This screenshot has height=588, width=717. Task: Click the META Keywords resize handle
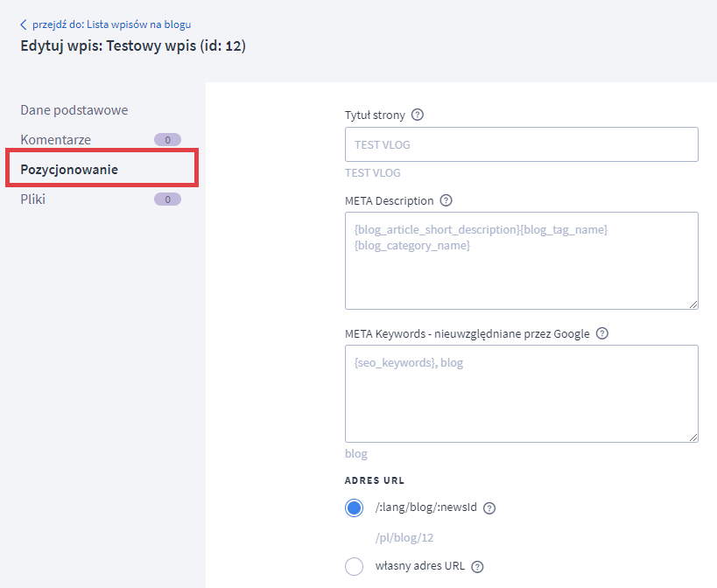coord(693,437)
